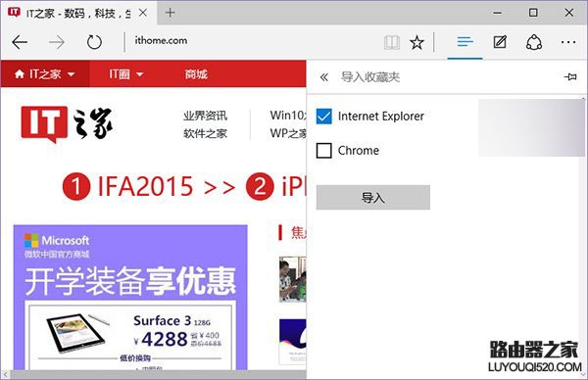This screenshot has width=588, height=380.
Task: Add page to favorites star icon
Action: (416, 42)
